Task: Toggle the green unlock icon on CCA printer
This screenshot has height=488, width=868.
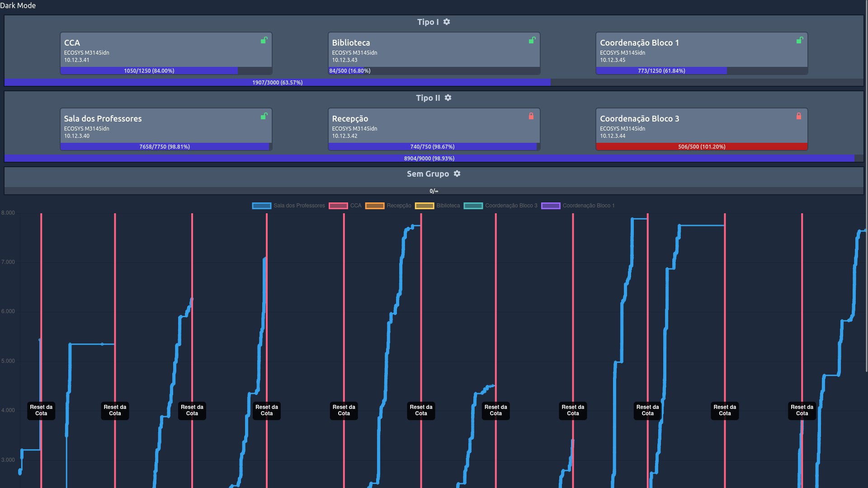Action: [264, 40]
